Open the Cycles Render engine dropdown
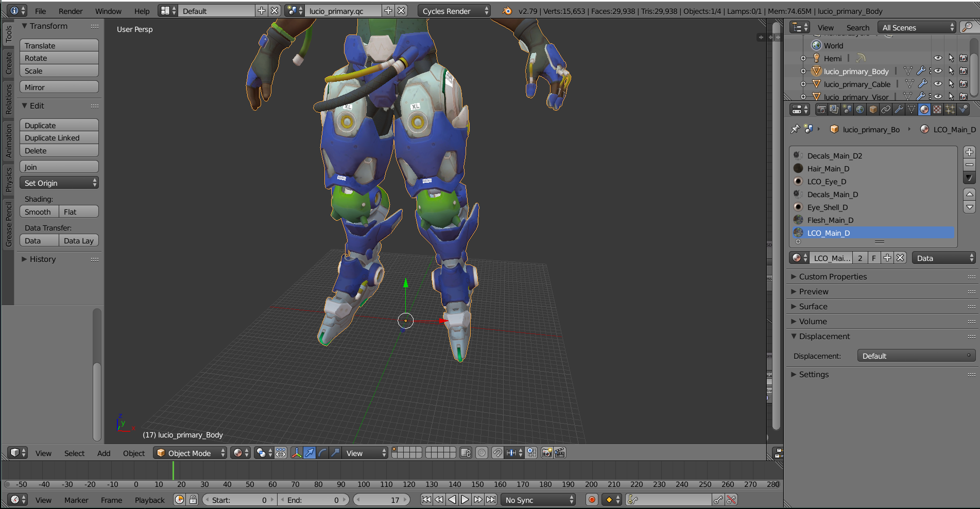 [454, 11]
